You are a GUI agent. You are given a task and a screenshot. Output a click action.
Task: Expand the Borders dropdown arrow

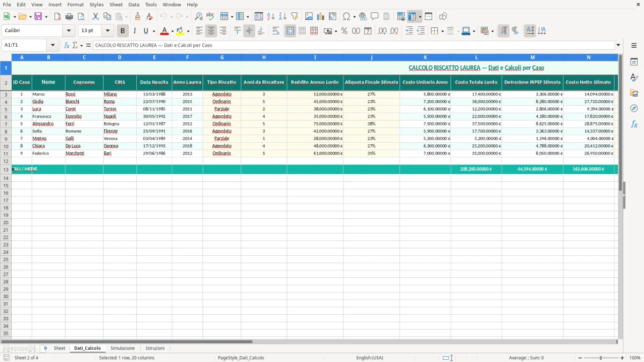coord(442,31)
